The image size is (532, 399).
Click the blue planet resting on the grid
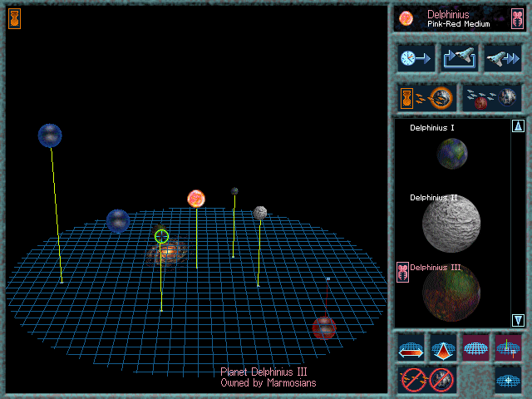[x=118, y=221]
